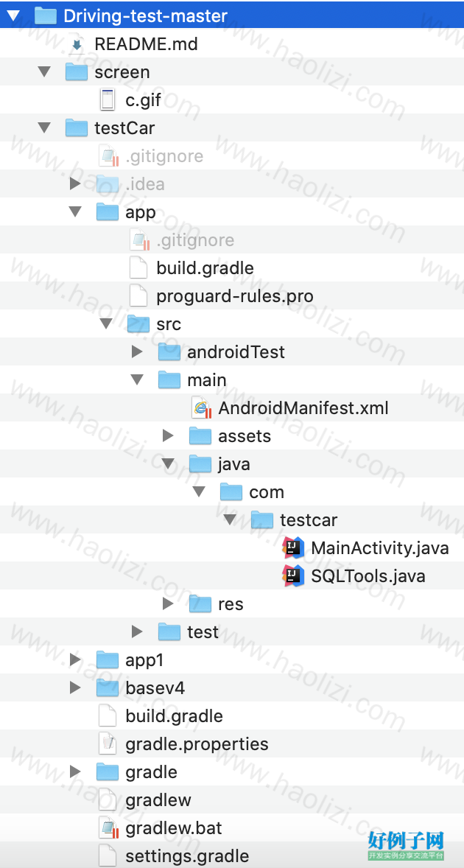Collapse the Driving-test-master root folder
Viewport: 464px width, 868px height.
click(x=13, y=16)
